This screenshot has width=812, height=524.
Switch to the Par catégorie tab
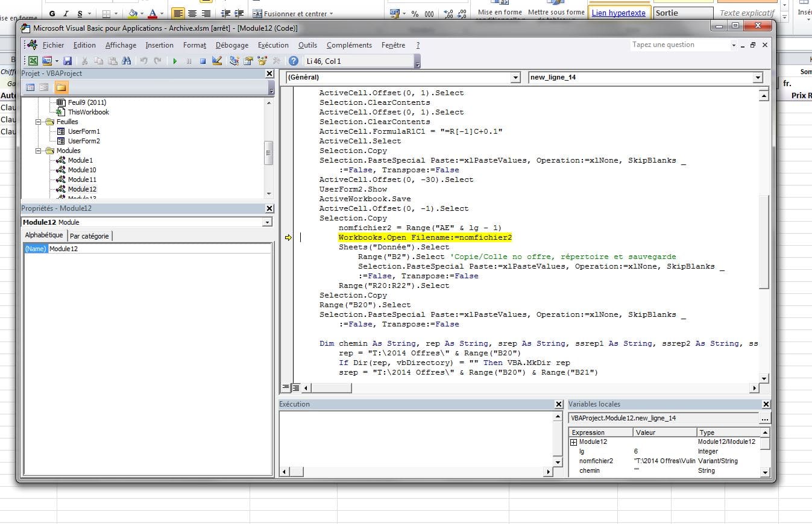89,236
